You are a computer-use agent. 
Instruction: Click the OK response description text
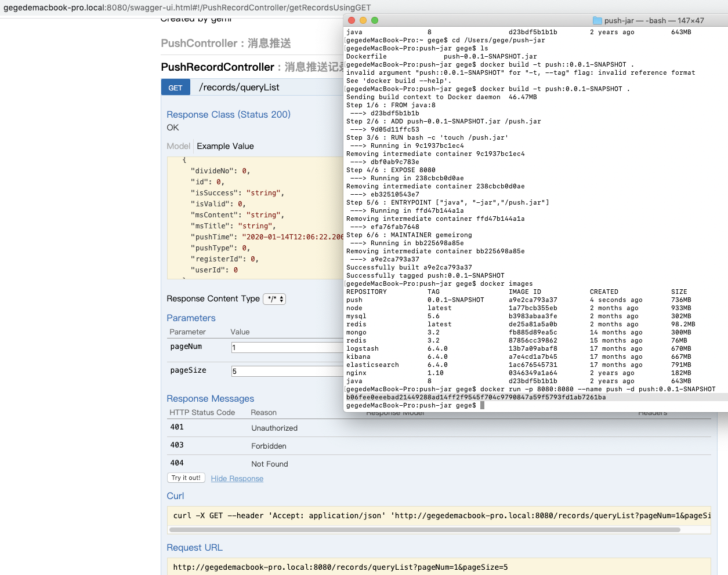[x=173, y=128]
